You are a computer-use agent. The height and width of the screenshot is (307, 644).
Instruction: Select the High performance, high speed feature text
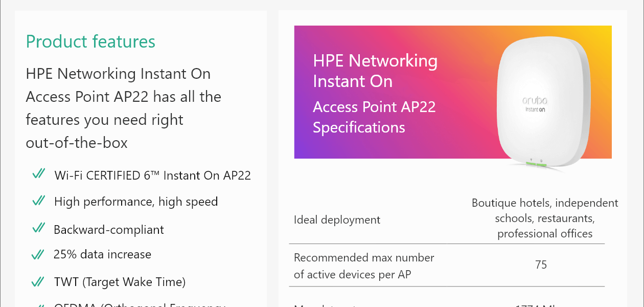pyautogui.click(x=136, y=202)
